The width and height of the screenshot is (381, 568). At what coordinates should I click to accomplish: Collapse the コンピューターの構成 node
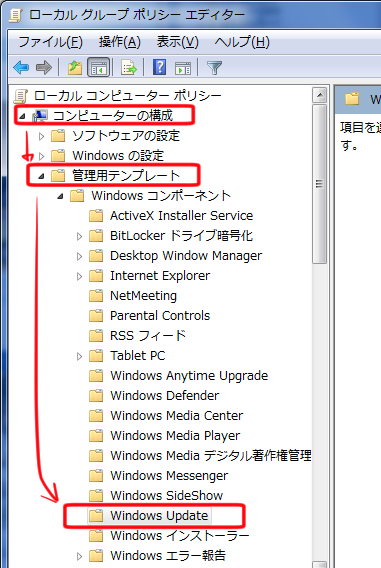[22, 116]
